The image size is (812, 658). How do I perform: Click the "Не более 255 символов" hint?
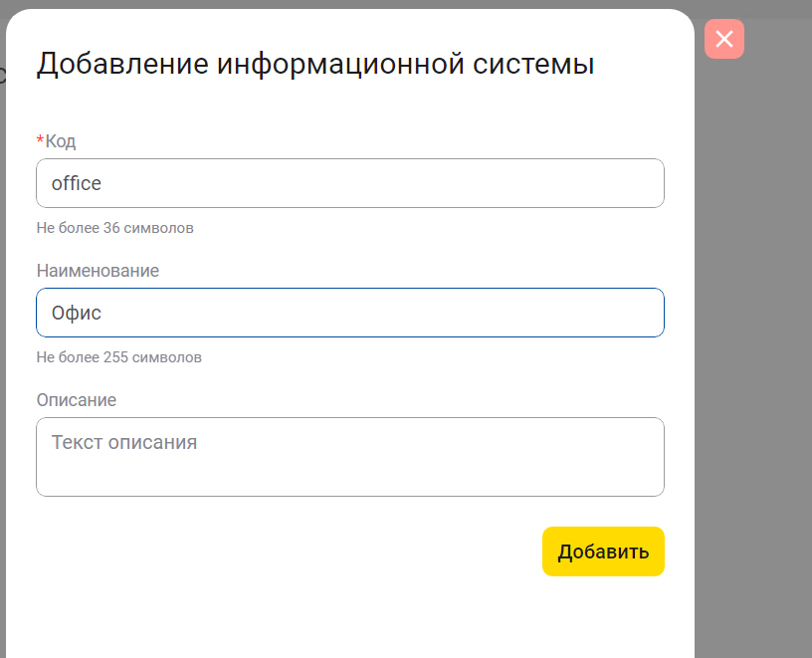click(118, 357)
